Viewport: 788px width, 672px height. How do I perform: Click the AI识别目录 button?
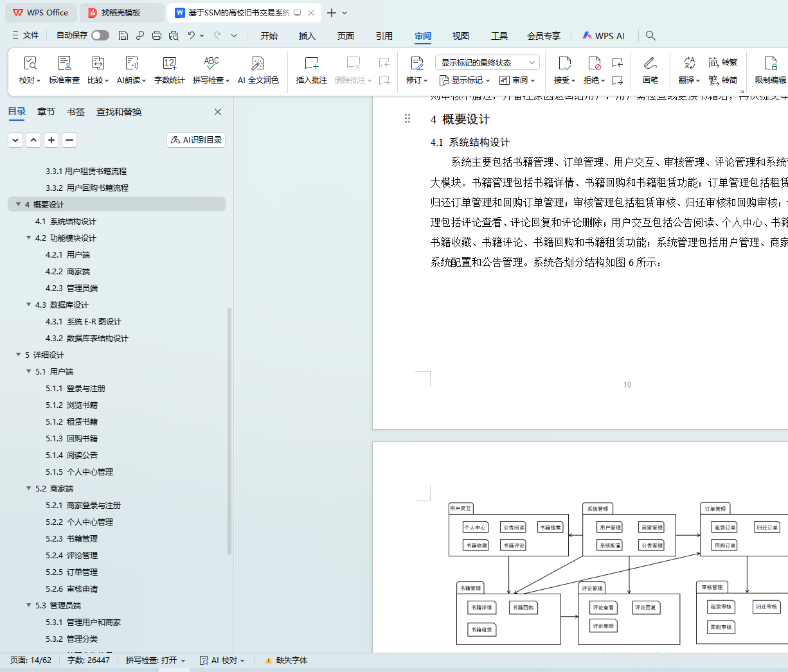[196, 140]
